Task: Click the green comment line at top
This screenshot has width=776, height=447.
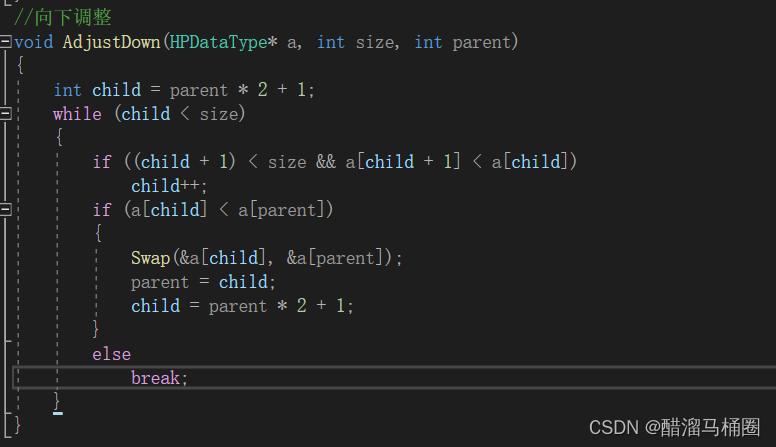Action: (x=63, y=17)
